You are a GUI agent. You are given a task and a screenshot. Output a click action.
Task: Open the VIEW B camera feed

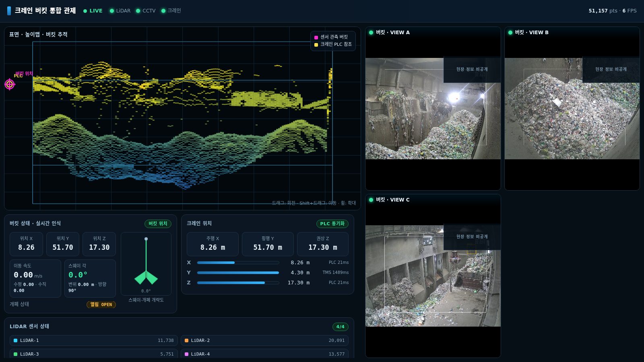click(572, 109)
